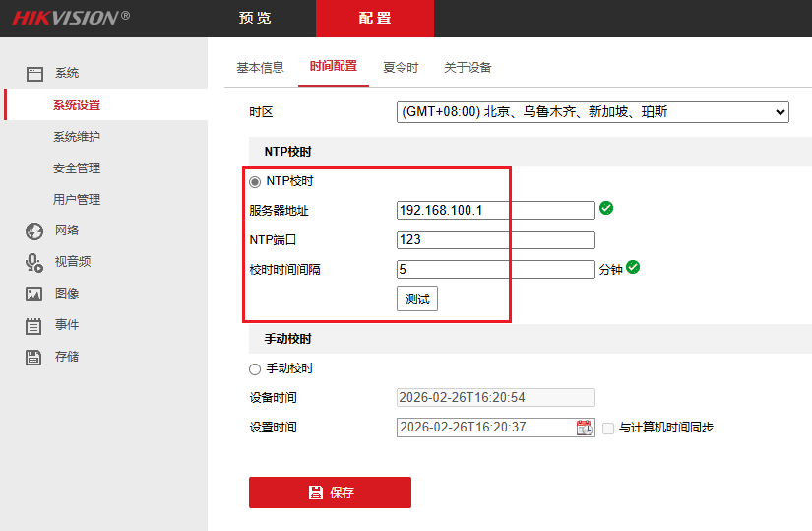Open the 时区 timezone dropdown
The image size is (812, 531).
click(x=593, y=112)
